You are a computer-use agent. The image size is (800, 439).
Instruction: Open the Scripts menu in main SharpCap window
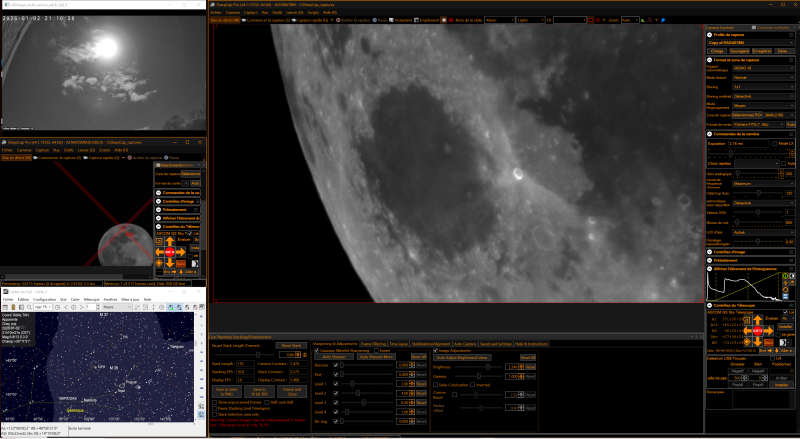(313, 12)
